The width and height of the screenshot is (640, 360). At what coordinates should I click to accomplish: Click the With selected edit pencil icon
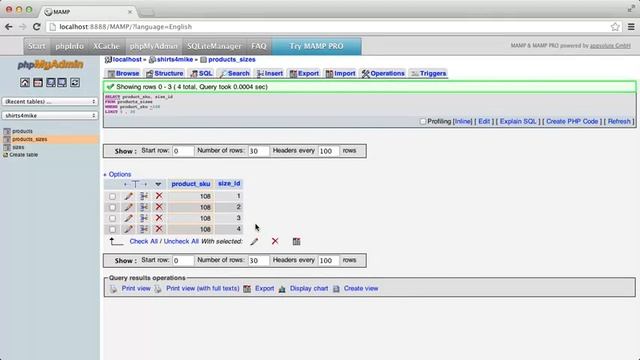point(254,242)
